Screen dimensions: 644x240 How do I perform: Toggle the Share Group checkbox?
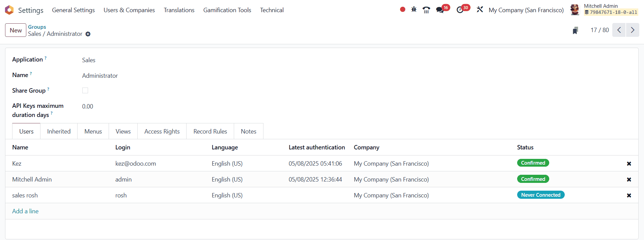coord(85,91)
